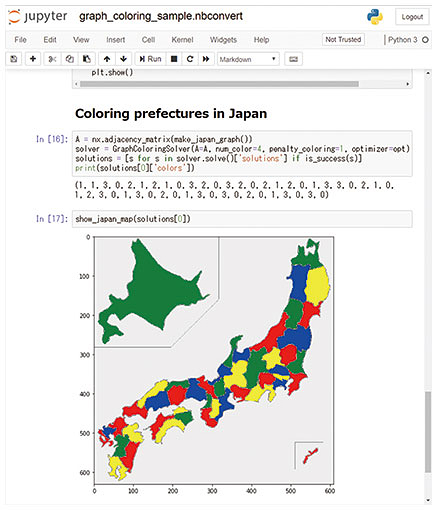The image size is (437, 510).
Task: Click the Coloring prefectures in Japan heading
Action: pos(171,113)
